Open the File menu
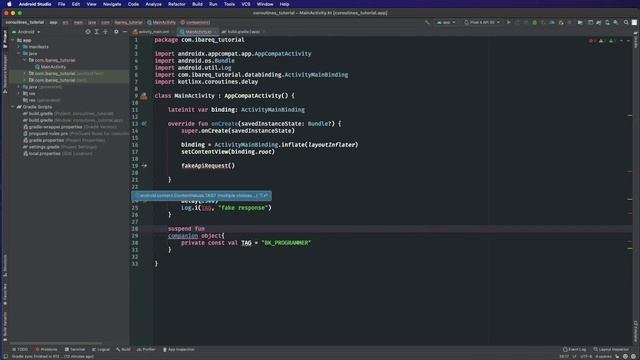The image size is (640, 360). click(61, 4)
